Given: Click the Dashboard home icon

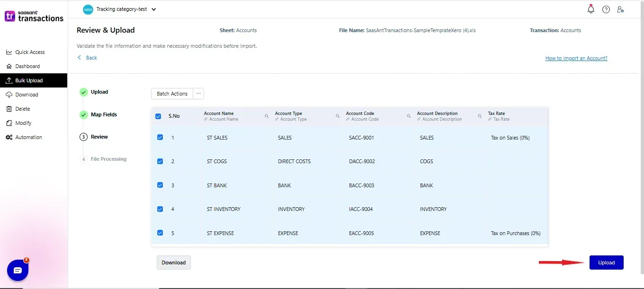Looking at the screenshot, I should (9, 66).
